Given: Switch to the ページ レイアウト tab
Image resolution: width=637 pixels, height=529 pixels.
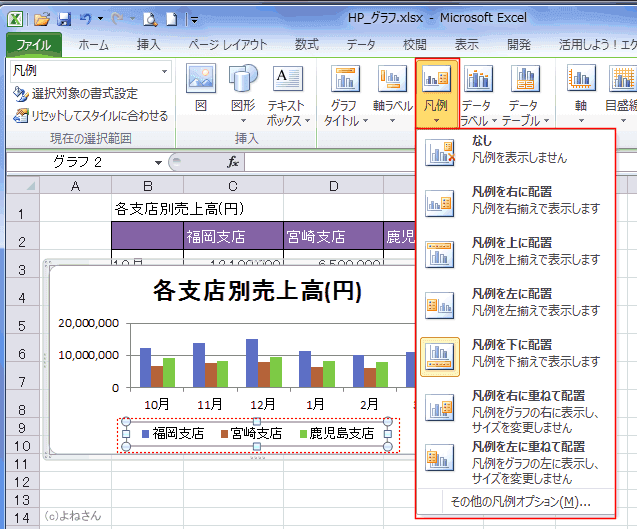Looking at the screenshot, I should (228, 44).
